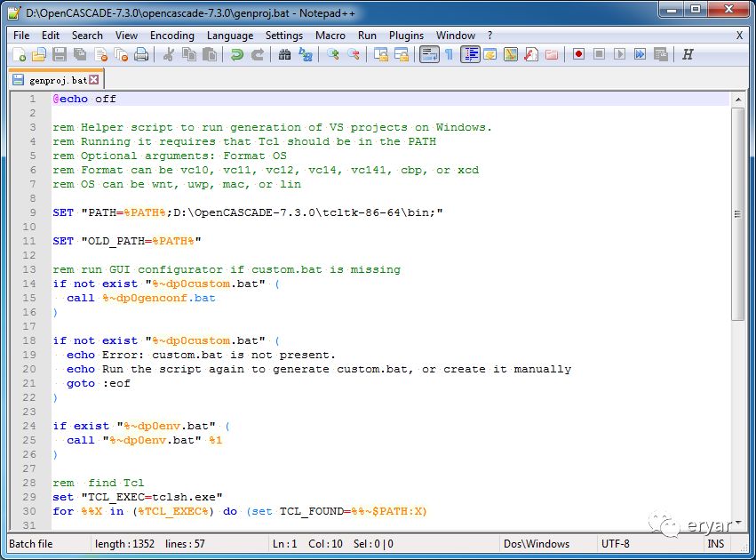The height and width of the screenshot is (560, 756).
Task: Toggle indent guide toolbar button
Action: pyautogui.click(x=470, y=54)
